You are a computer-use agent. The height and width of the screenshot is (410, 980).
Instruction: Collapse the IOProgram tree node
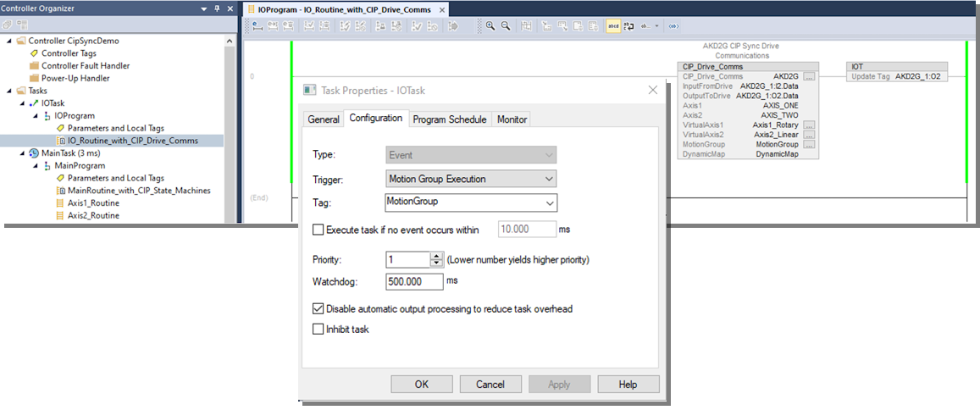pos(36,115)
